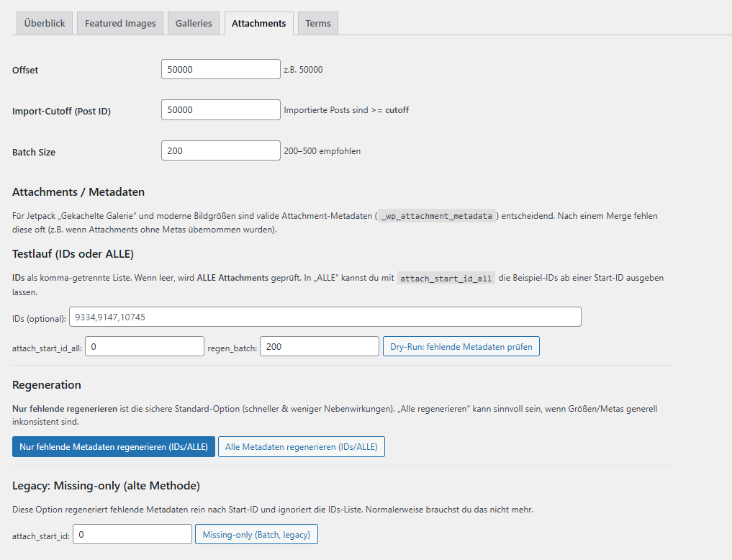Click the Offset input field
Screen dimensions: 732x560
pyautogui.click(x=220, y=69)
